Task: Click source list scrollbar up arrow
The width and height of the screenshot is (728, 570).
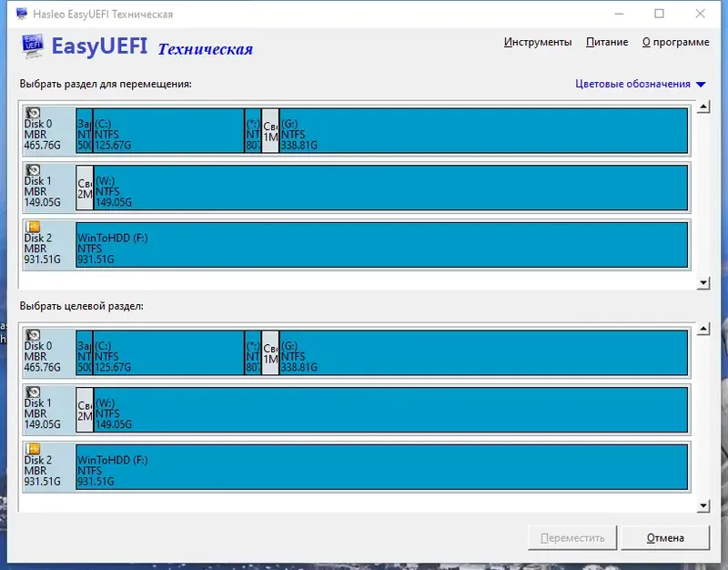Action: point(703,107)
